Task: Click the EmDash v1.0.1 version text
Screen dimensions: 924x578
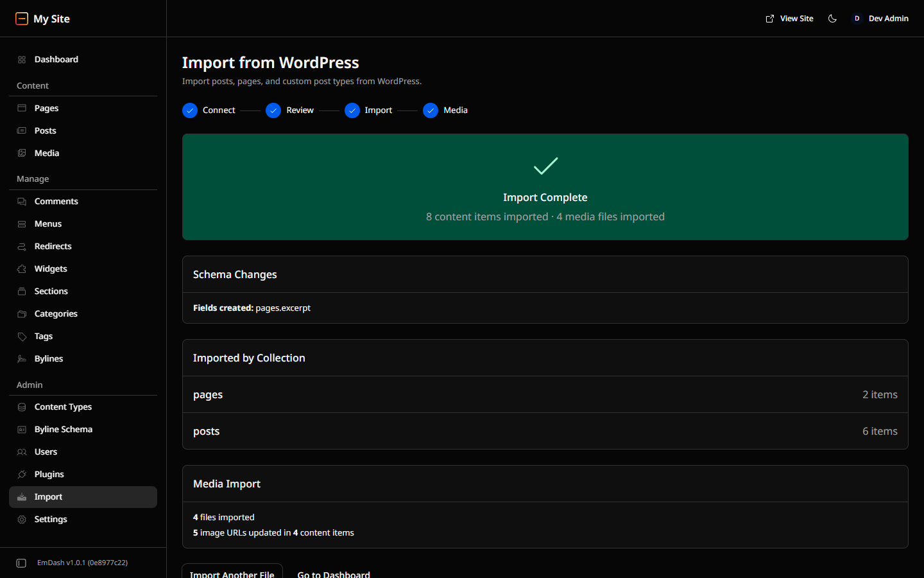Action: 82,563
